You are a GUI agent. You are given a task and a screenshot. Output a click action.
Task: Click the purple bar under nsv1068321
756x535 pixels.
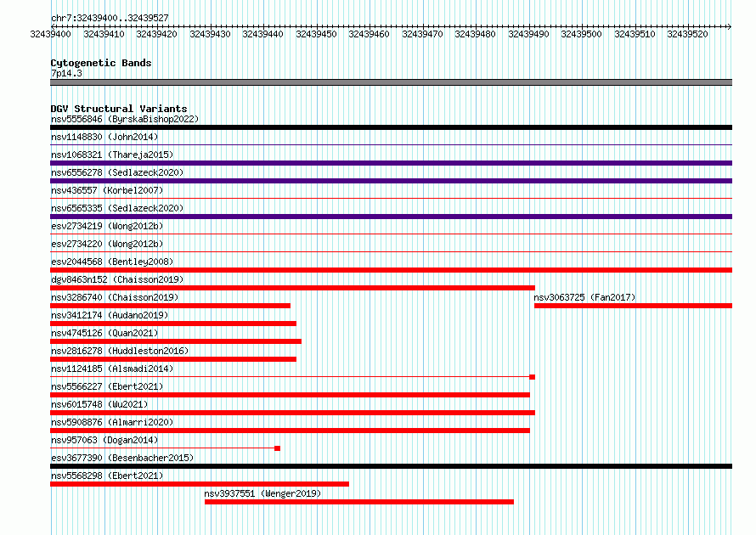click(391, 163)
